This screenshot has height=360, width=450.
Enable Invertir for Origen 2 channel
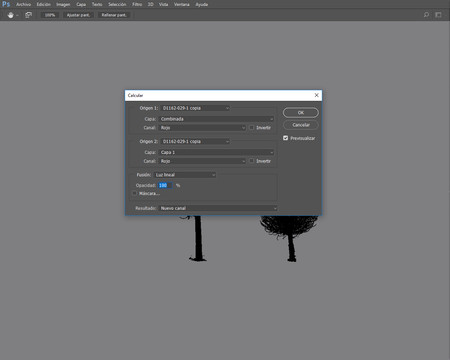252,161
